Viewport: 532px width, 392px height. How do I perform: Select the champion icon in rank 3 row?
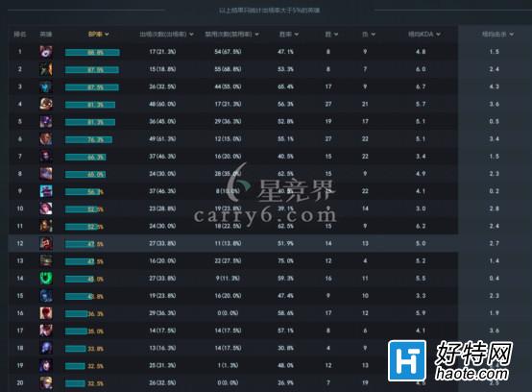46,86
